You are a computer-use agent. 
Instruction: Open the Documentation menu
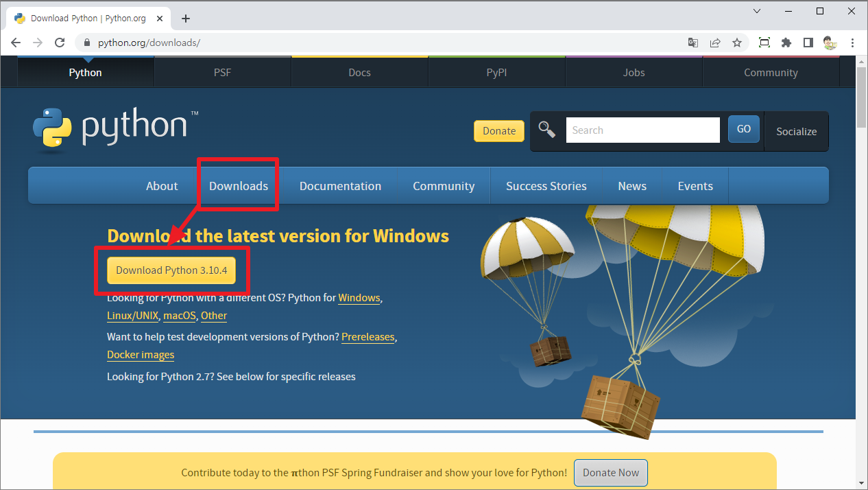(340, 186)
